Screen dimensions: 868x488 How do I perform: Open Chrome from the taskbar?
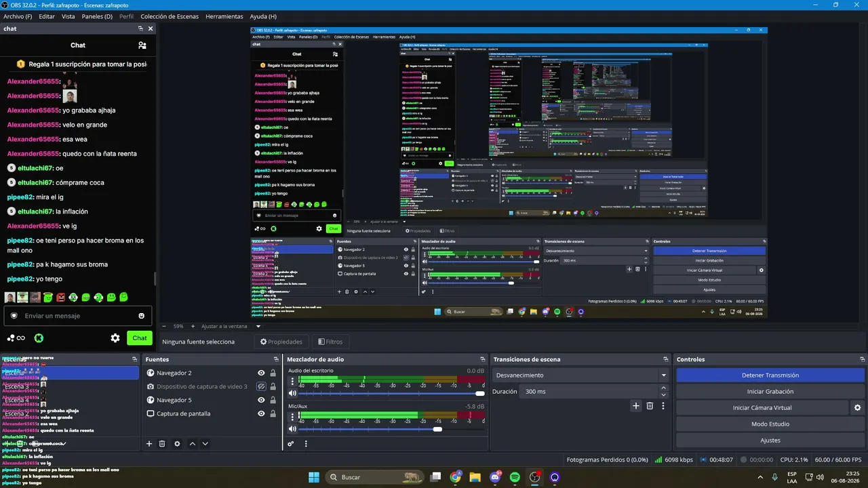tap(456, 477)
